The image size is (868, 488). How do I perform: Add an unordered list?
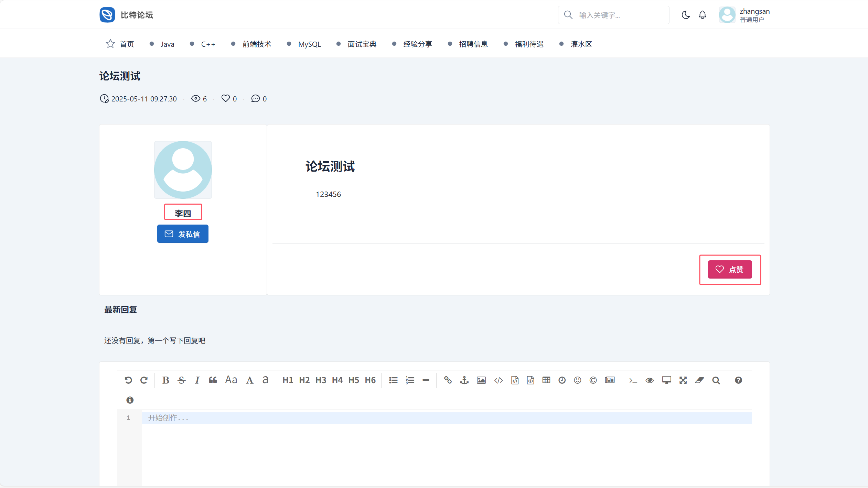pyautogui.click(x=393, y=380)
